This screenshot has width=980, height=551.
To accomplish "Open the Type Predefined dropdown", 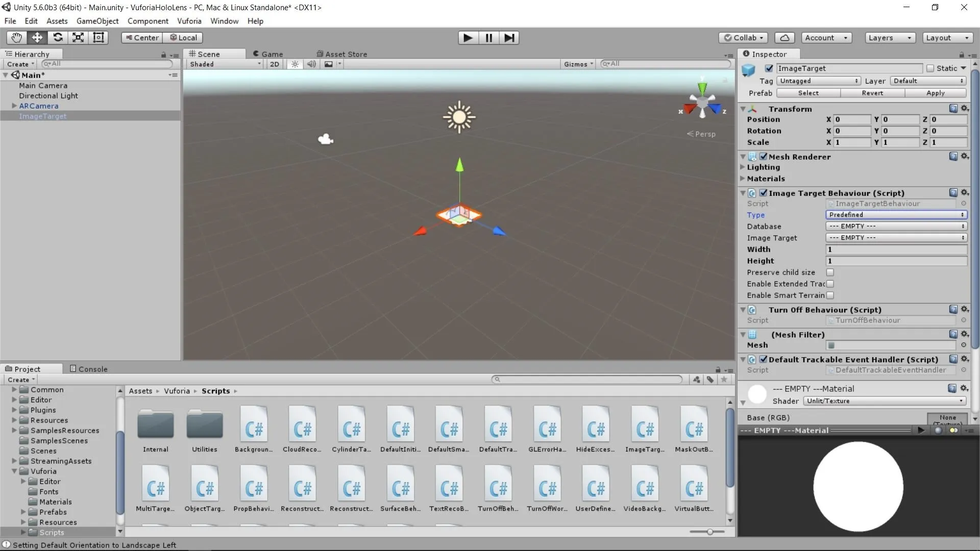I will pyautogui.click(x=896, y=215).
